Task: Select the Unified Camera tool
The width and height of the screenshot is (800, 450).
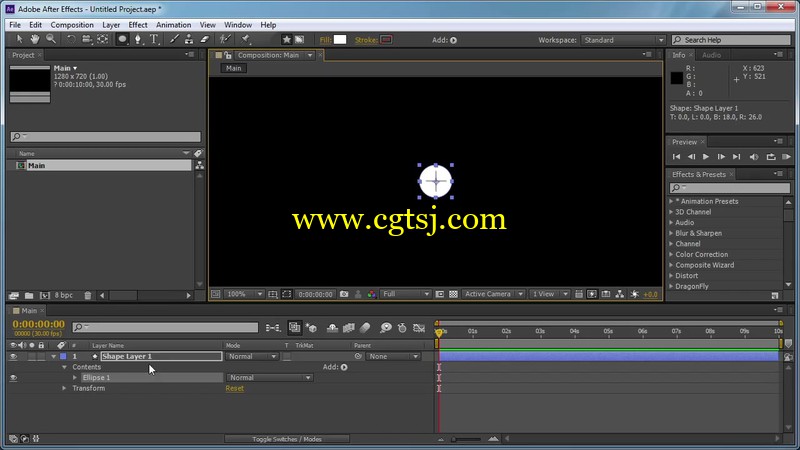Action: coord(87,39)
